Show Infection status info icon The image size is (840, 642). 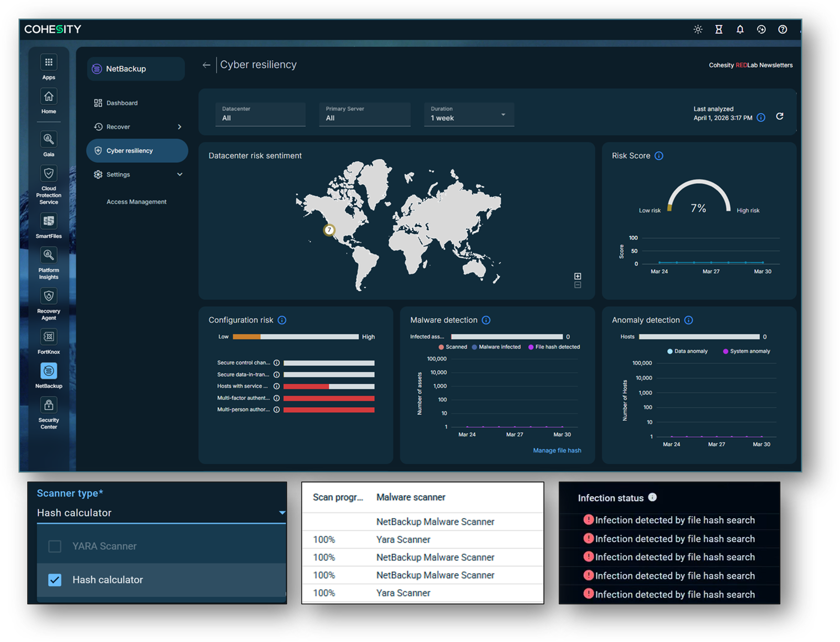pos(653,497)
